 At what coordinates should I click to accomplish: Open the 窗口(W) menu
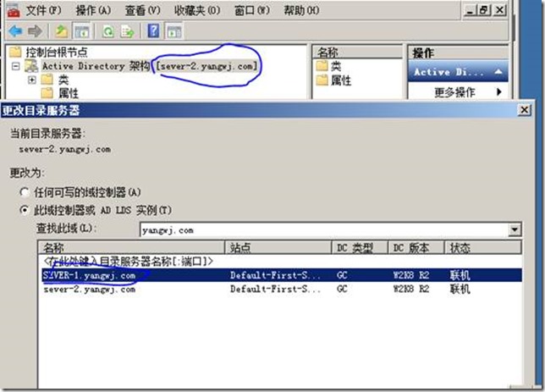tap(252, 10)
